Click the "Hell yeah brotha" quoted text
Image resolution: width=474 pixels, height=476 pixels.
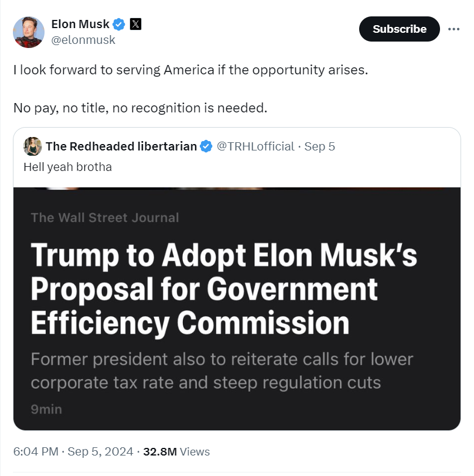pyautogui.click(x=67, y=167)
